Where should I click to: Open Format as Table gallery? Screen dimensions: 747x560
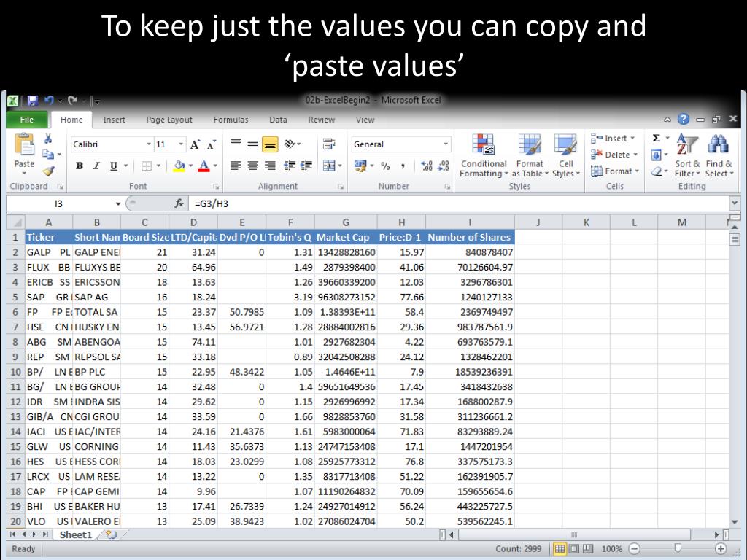[530, 156]
